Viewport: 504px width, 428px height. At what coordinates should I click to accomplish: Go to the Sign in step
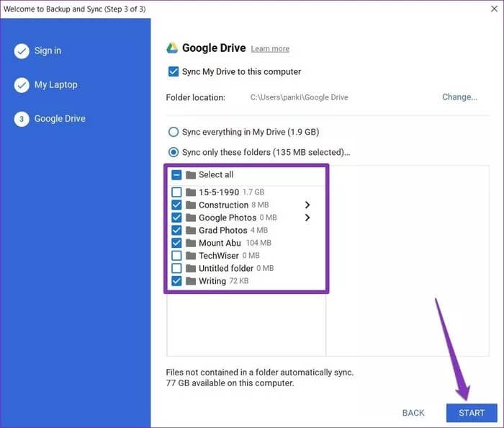48,51
